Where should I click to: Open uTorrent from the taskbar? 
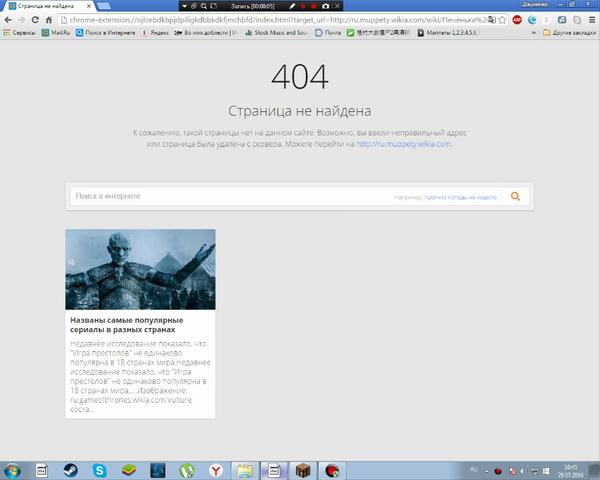coord(187,470)
